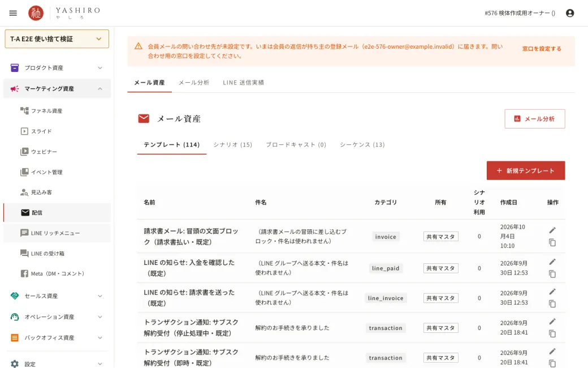The height and width of the screenshot is (368, 588).
Task: Open the user account avatar icon
Action: click(x=570, y=13)
